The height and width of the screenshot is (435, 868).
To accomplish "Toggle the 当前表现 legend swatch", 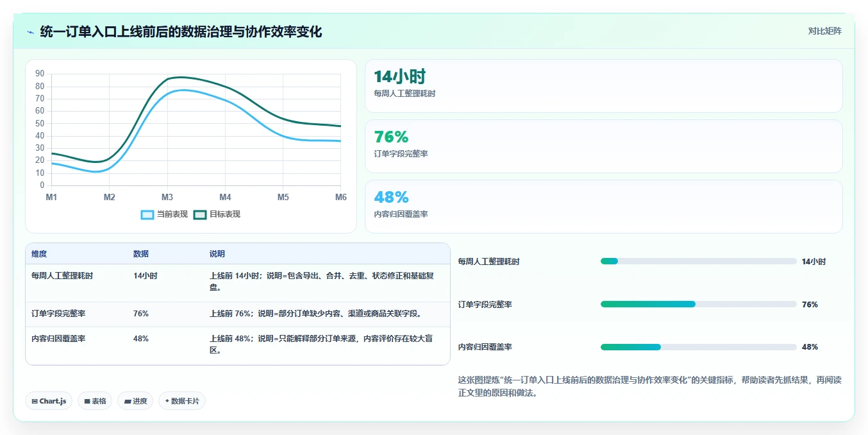I will 147,214.
